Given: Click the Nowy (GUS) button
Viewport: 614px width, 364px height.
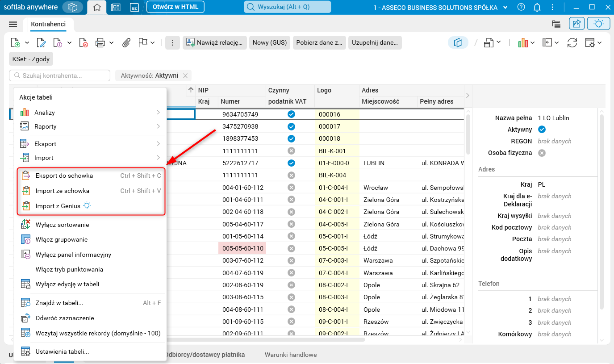Looking at the screenshot, I should pyautogui.click(x=270, y=42).
